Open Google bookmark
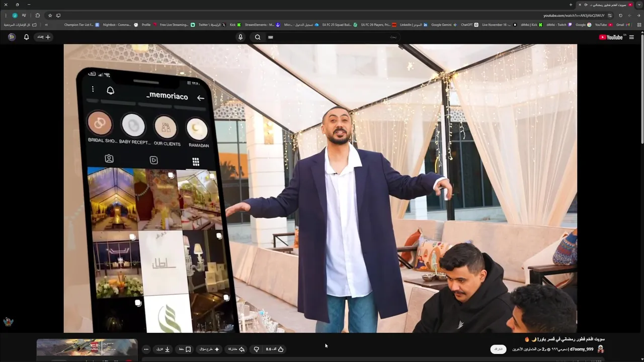The height and width of the screenshot is (362, 644). [584, 25]
